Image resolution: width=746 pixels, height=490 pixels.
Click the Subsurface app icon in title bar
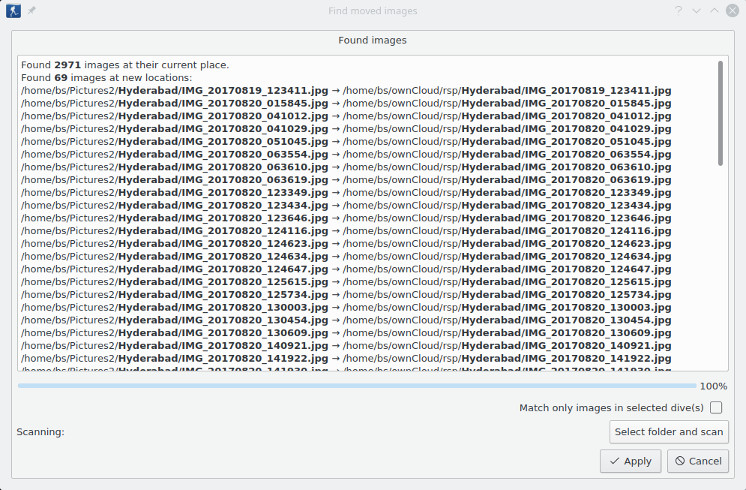[13, 10]
